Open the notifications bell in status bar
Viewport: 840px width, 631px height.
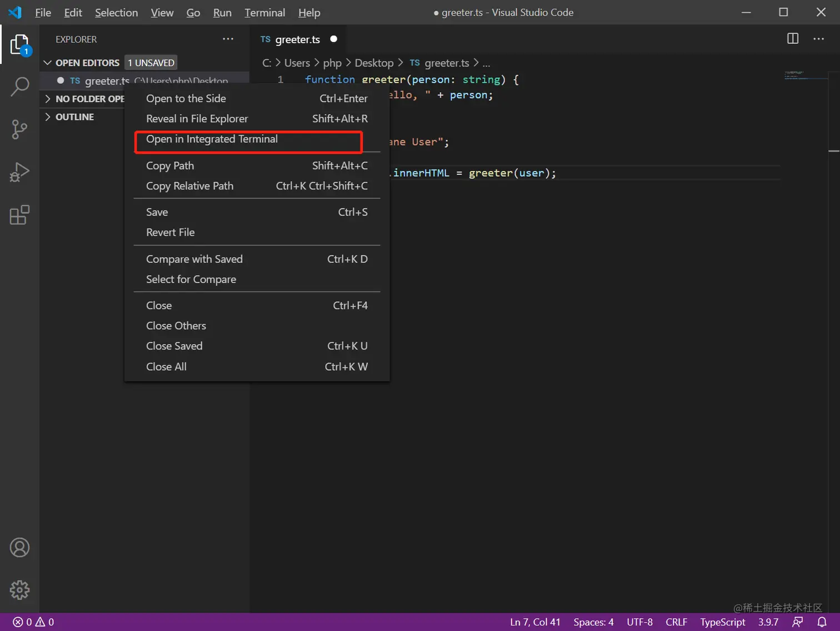tap(822, 622)
